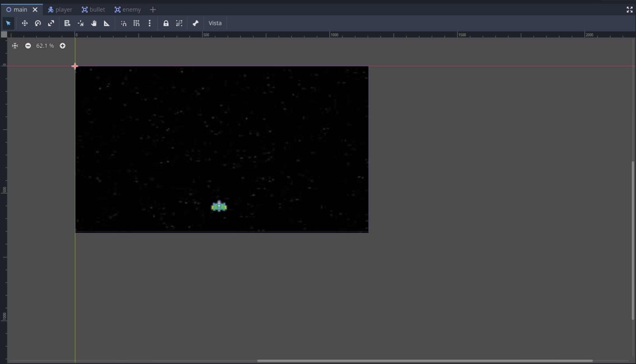Lock the selected node
Image resolution: width=636 pixels, height=364 pixels.
[166, 23]
